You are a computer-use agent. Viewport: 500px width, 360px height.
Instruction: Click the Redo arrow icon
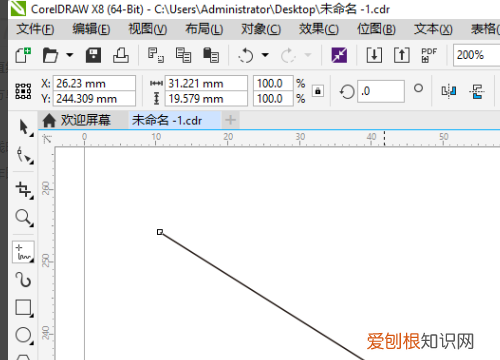pyautogui.click(x=288, y=55)
